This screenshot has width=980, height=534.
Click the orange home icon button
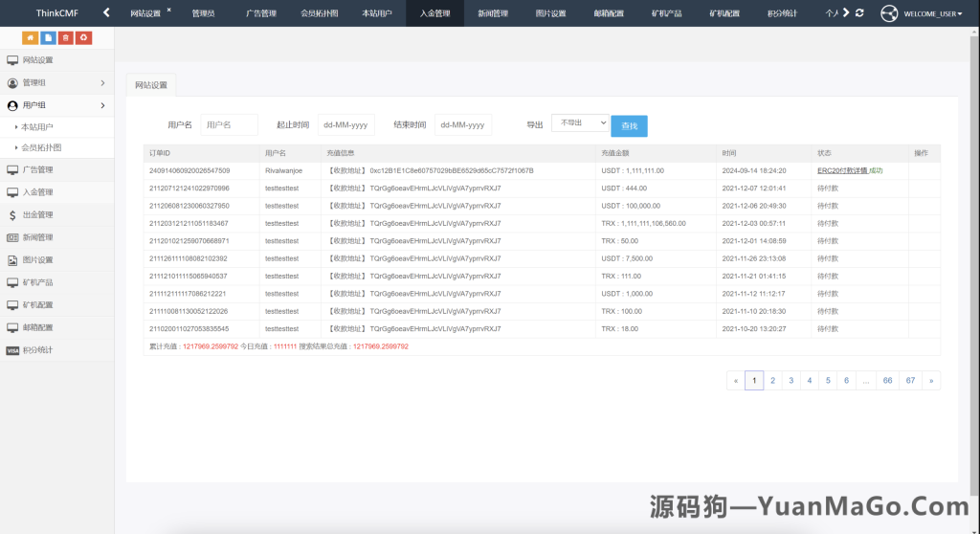[30, 38]
